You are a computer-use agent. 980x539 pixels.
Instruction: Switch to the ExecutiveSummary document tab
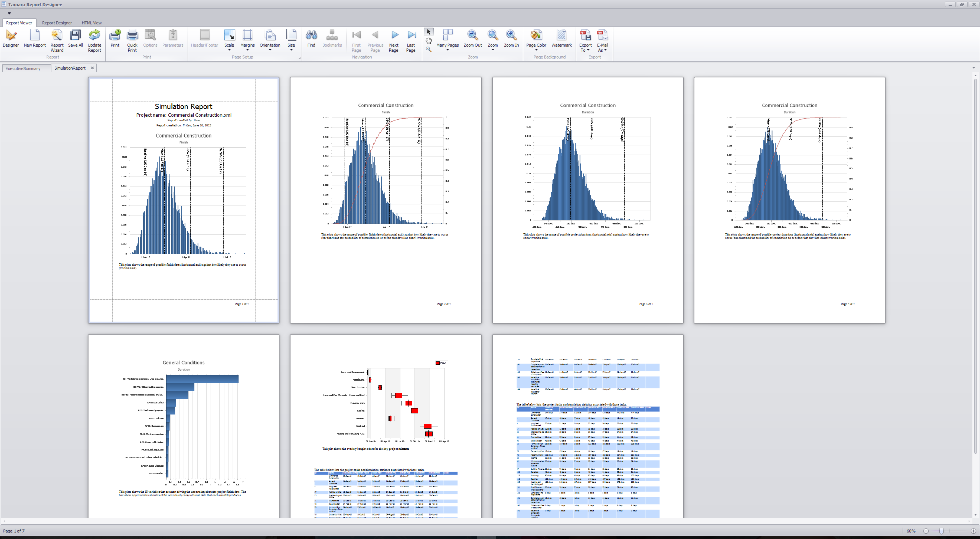(23, 68)
